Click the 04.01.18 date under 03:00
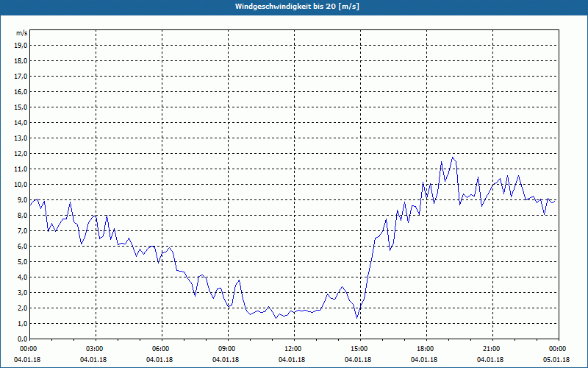 pos(93,360)
